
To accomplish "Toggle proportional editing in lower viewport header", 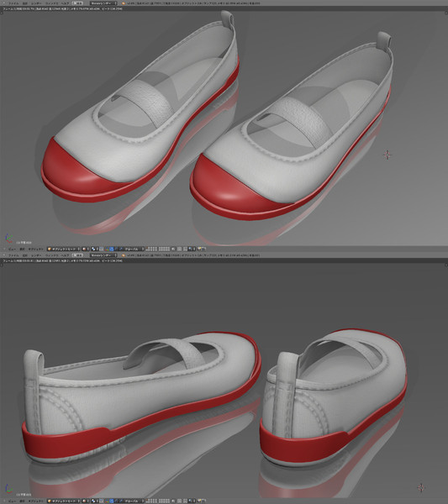I will coord(179,501).
